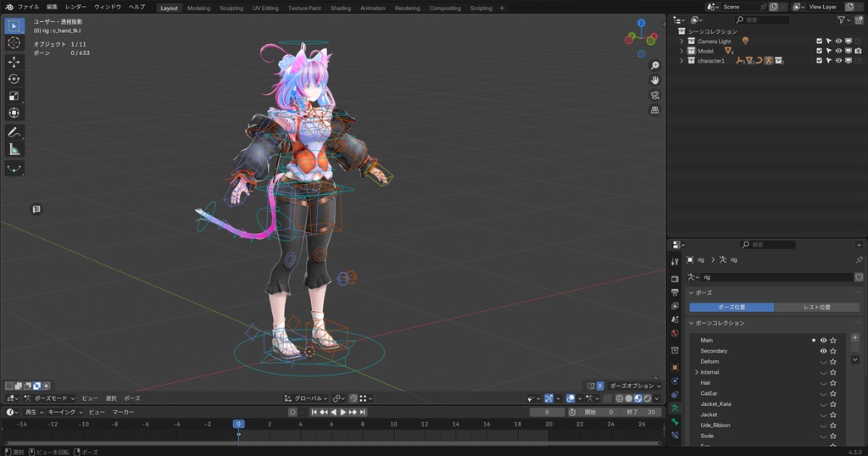Click the blue frame 0 playhead marker
The width and height of the screenshot is (868, 456).
point(238,424)
